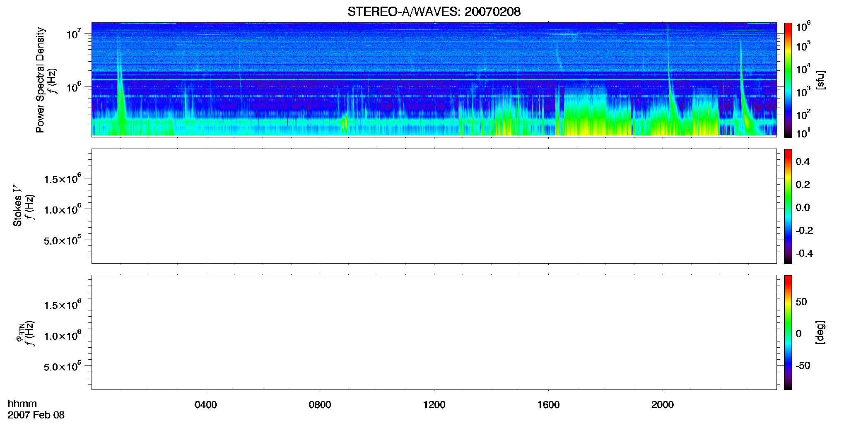Click the 5.0×10⁵ tick in phi panel
Image resolution: width=868 pixels, height=447 pixels.
coord(63,367)
